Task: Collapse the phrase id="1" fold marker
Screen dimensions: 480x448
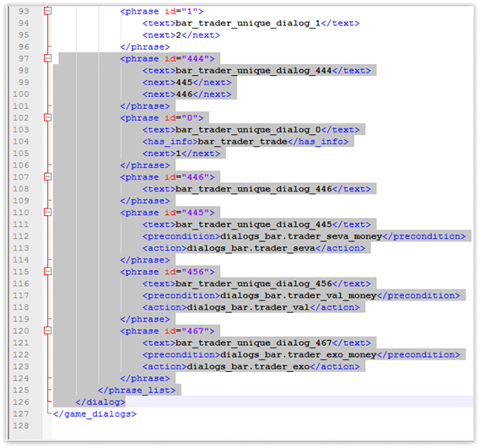Action: click(48, 11)
